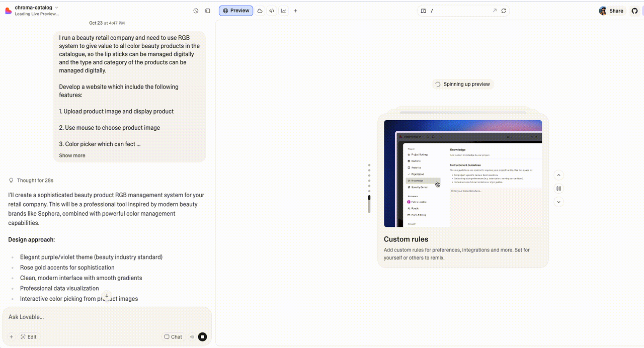This screenshot has height=348, width=644.
Task: Refresh the preview
Action: pos(504,11)
